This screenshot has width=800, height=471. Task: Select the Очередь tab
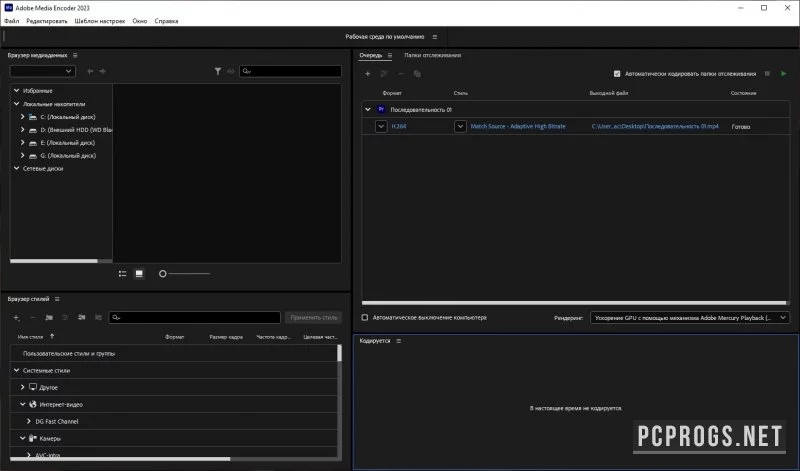coord(370,55)
